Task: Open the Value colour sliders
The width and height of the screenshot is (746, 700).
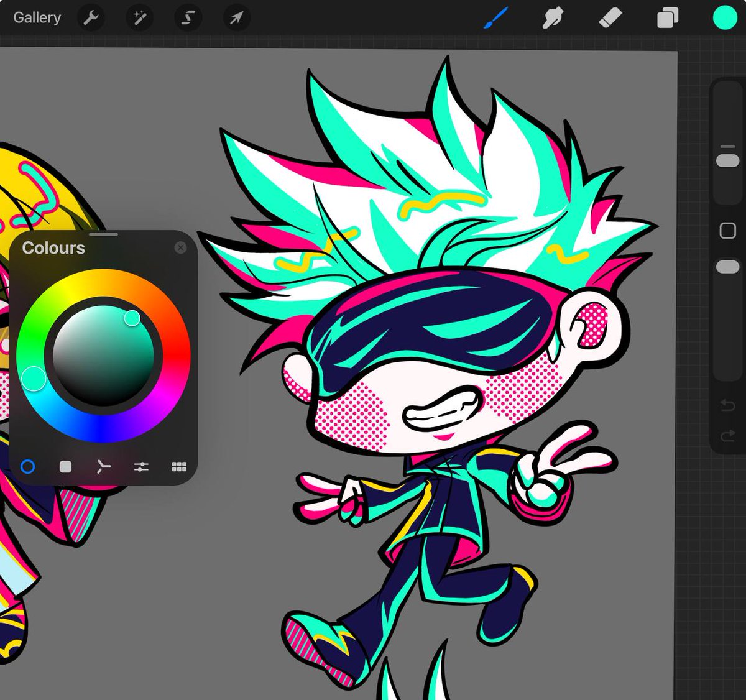Action: [142, 466]
